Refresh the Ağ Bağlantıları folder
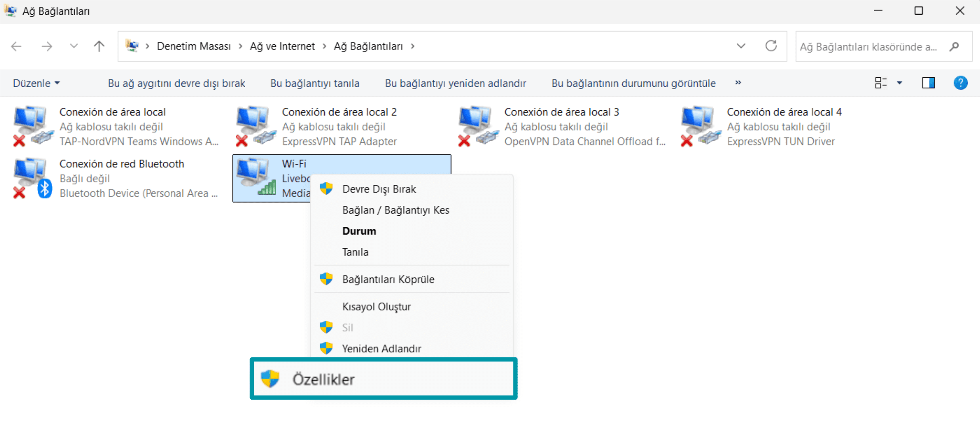The image size is (980, 448). pyautogui.click(x=771, y=46)
